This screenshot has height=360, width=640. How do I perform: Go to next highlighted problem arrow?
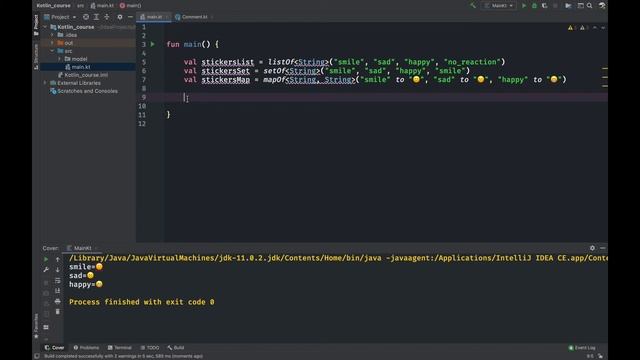click(603, 28)
